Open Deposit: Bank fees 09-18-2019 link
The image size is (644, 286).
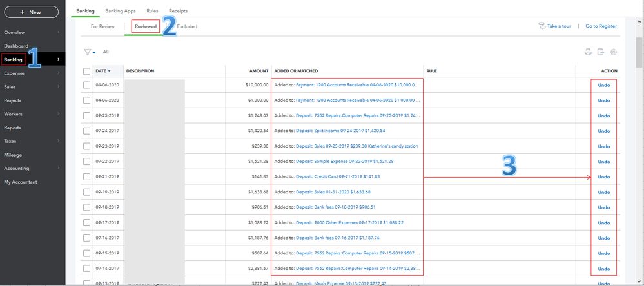click(336, 207)
